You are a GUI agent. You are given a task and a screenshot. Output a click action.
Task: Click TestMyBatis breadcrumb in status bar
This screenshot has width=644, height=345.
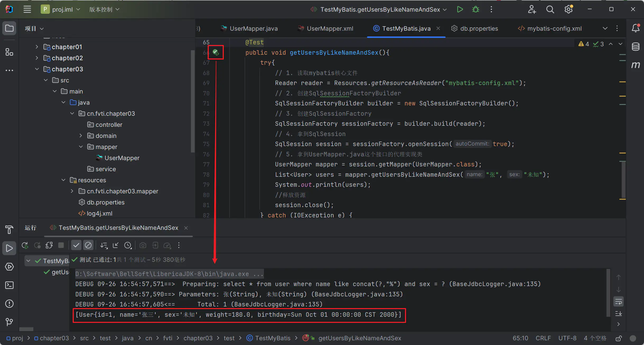tap(268, 338)
